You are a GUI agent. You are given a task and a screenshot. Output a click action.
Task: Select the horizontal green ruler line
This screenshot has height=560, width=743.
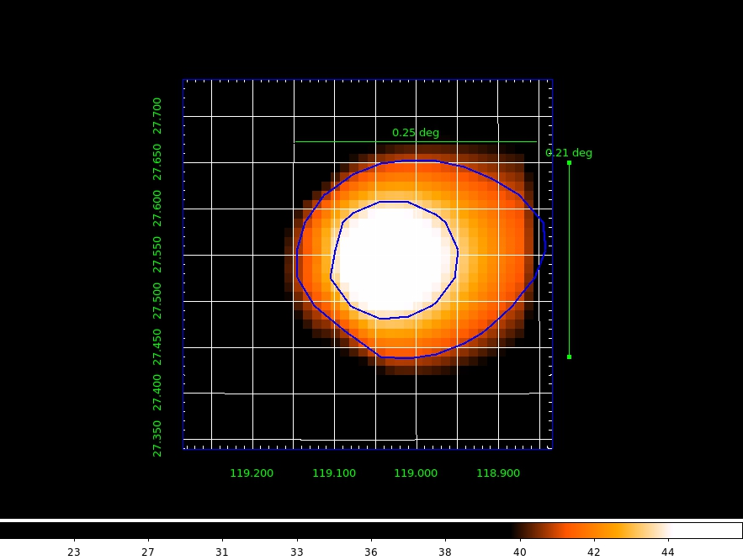tap(416, 141)
